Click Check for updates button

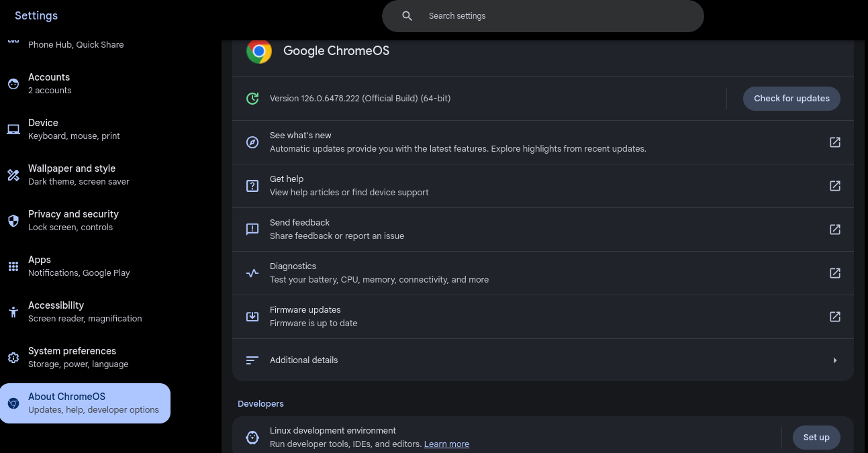791,99
